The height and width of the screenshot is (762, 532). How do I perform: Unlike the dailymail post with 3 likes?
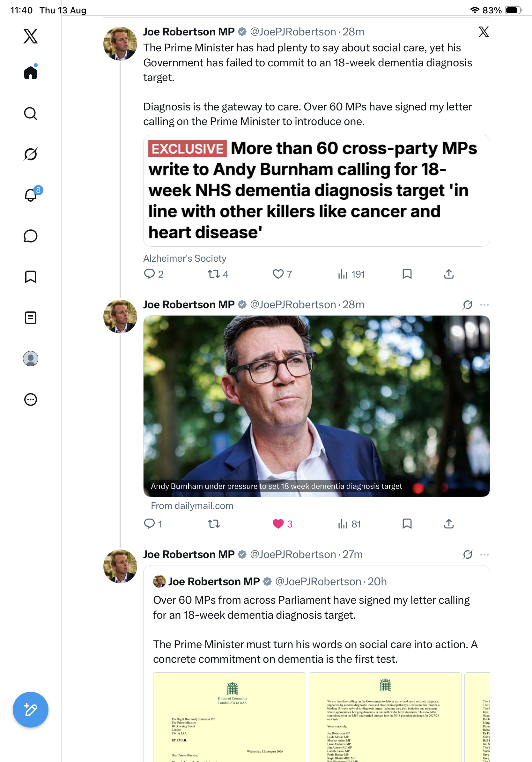click(282, 524)
